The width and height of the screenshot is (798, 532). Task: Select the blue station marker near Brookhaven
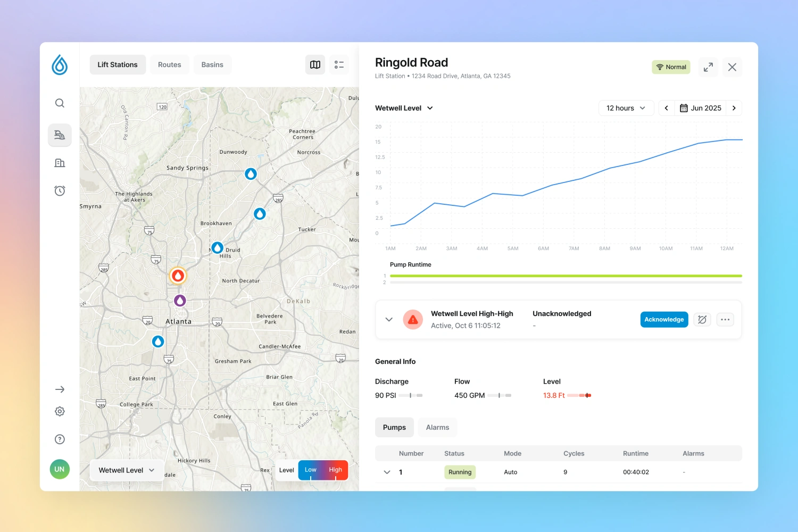point(260,213)
